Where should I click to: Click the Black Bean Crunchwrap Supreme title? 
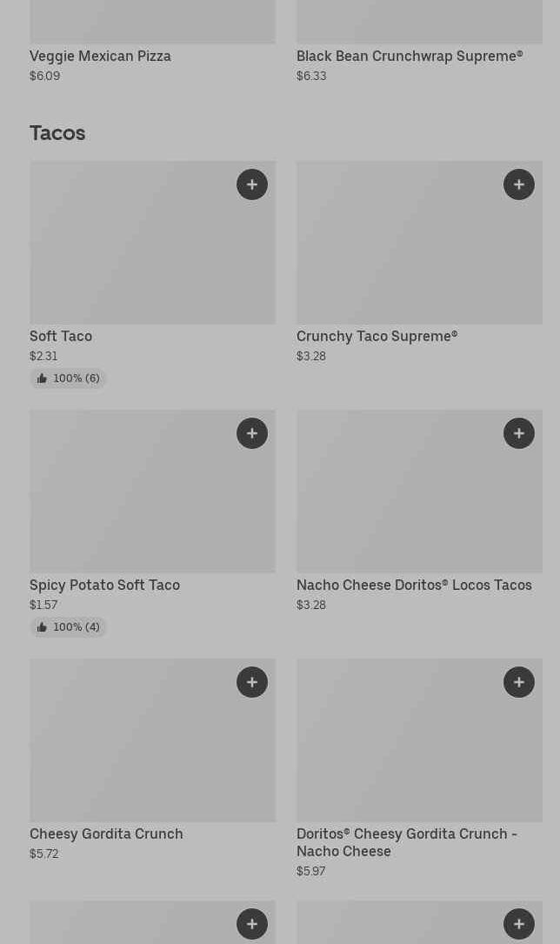click(x=410, y=57)
